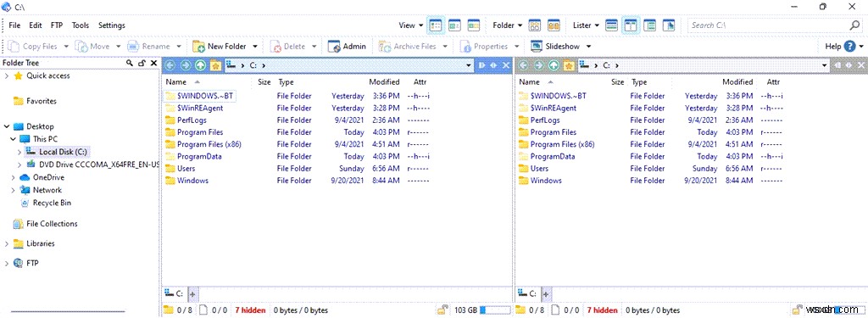Click the blue Help question mark icon
The image size is (868, 318).
click(x=849, y=47)
